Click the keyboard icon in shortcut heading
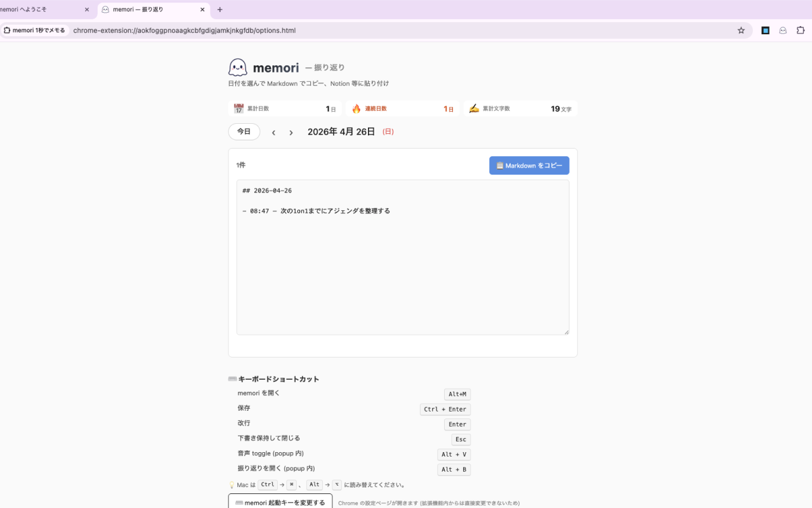 232,379
